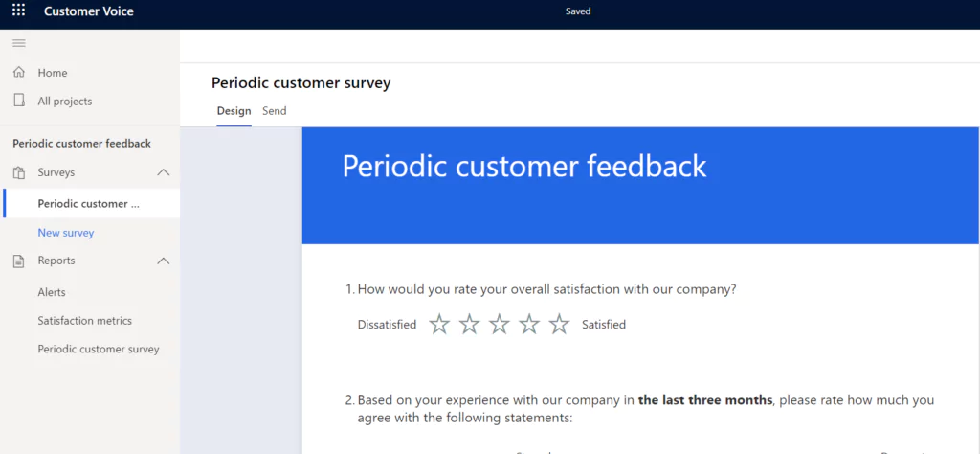Open the Alerts report
Screen dimensions: 980x454
tap(52, 292)
